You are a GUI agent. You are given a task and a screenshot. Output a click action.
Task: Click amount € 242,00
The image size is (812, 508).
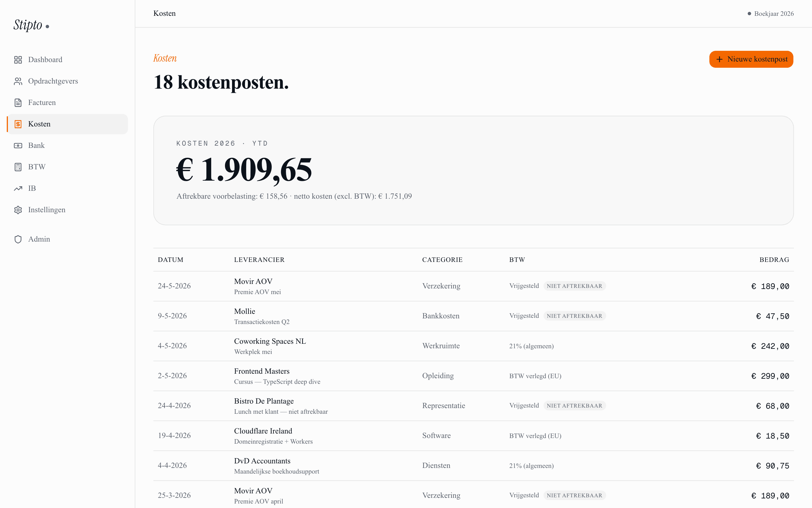tap(770, 346)
